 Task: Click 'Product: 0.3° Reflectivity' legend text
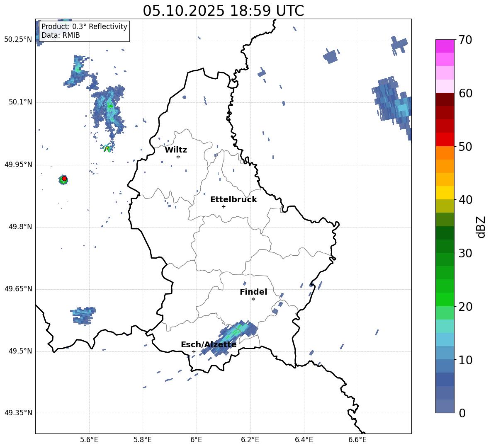pyautogui.click(x=84, y=27)
